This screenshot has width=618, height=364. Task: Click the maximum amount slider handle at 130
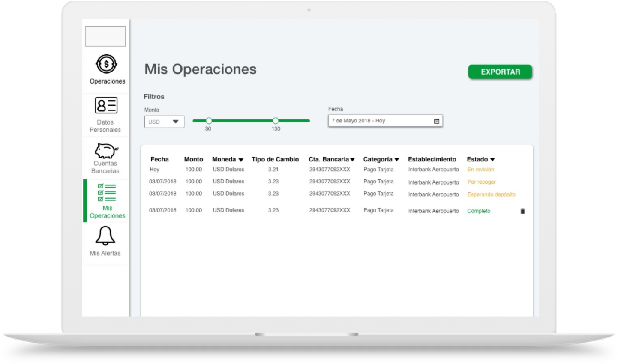click(x=276, y=121)
